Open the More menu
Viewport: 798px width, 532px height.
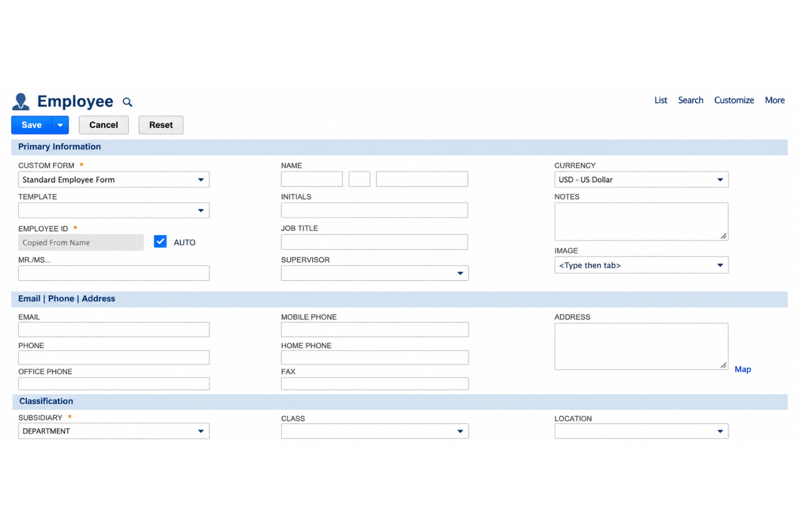coord(775,100)
